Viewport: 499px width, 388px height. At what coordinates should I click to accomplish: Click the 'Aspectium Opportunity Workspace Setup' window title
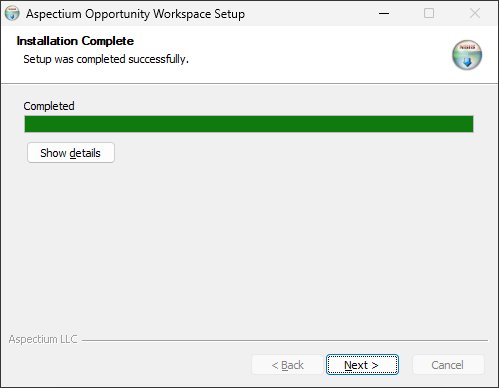coord(135,14)
